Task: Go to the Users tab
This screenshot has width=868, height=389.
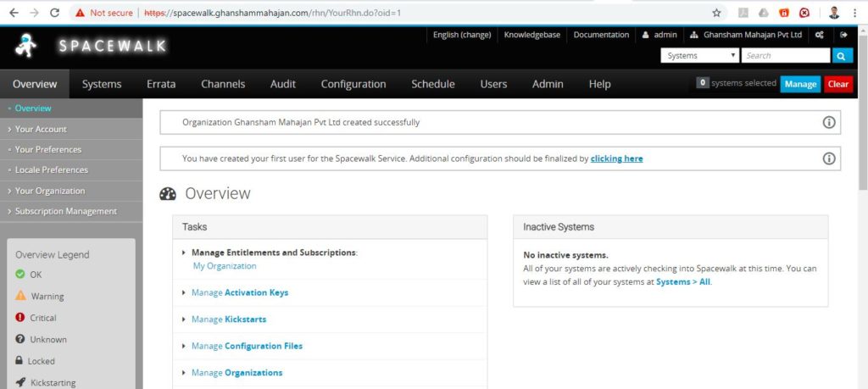Action: [x=494, y=84]
